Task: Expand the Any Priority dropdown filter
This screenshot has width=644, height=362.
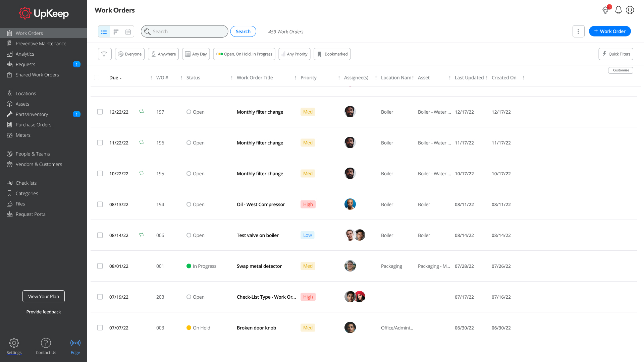Action: [294, 54]
